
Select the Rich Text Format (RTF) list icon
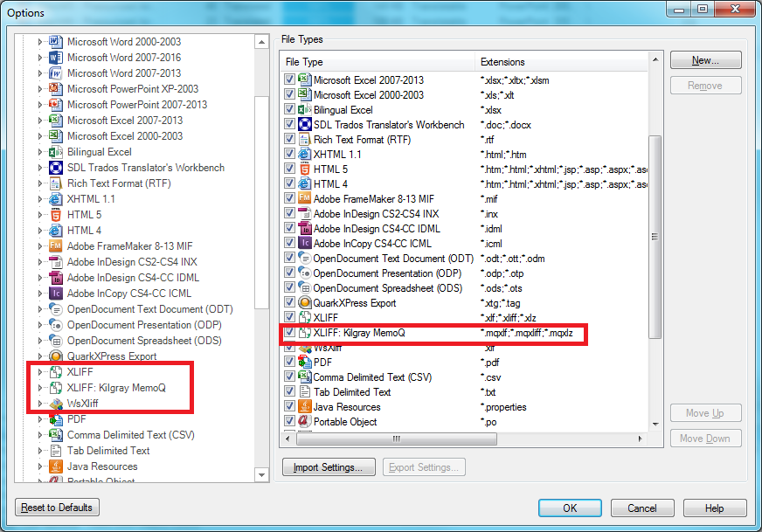pyautogui.click(x=305, y=140)
